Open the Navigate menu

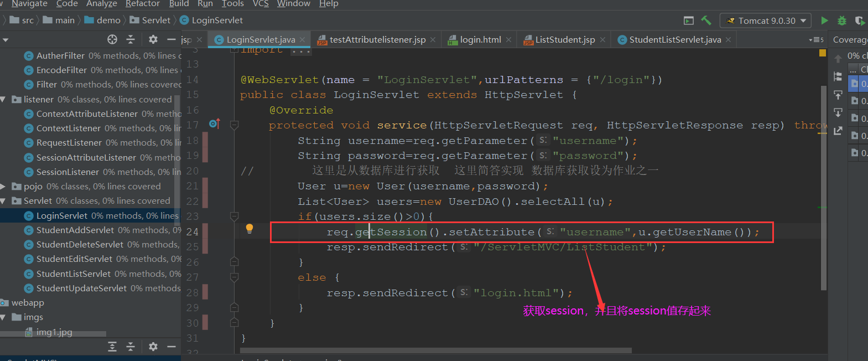pyautogui.click(x=29, y=4)
